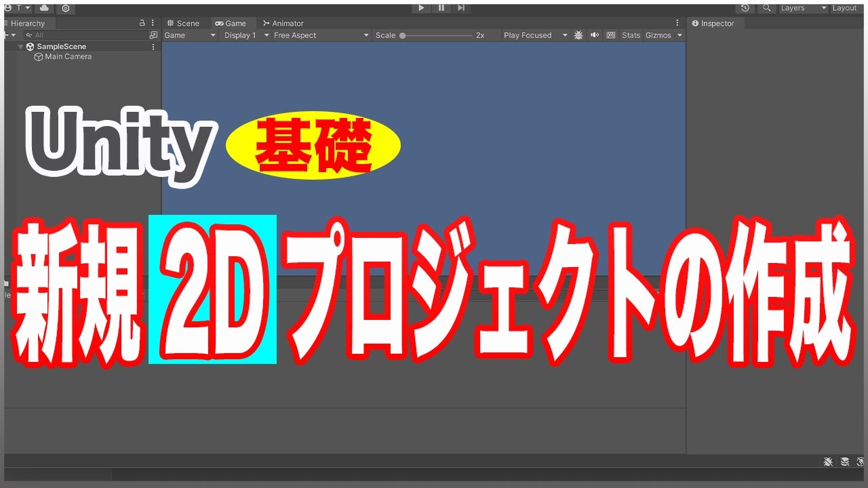The width and height of the screenshot is (868, 488).
Task: Click the cache server icon in status bar
Action: [845, 462]
